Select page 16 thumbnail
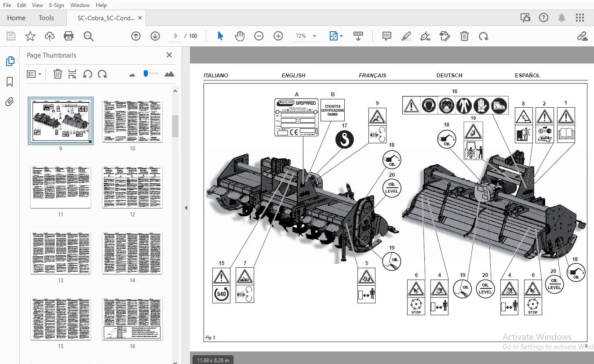The image size is (594, 364). tap(132, 319)
